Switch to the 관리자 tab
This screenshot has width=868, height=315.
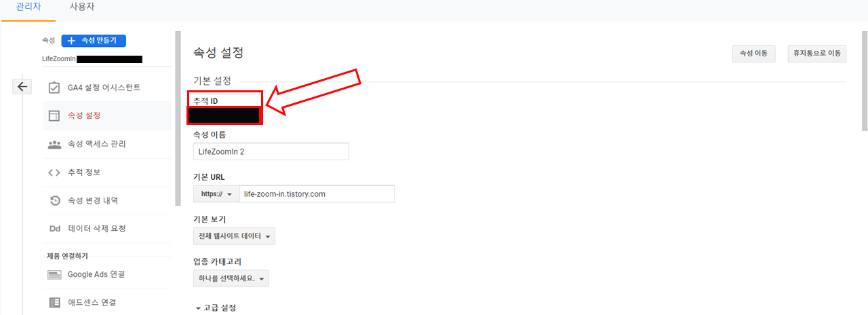(x=28, y=7)
